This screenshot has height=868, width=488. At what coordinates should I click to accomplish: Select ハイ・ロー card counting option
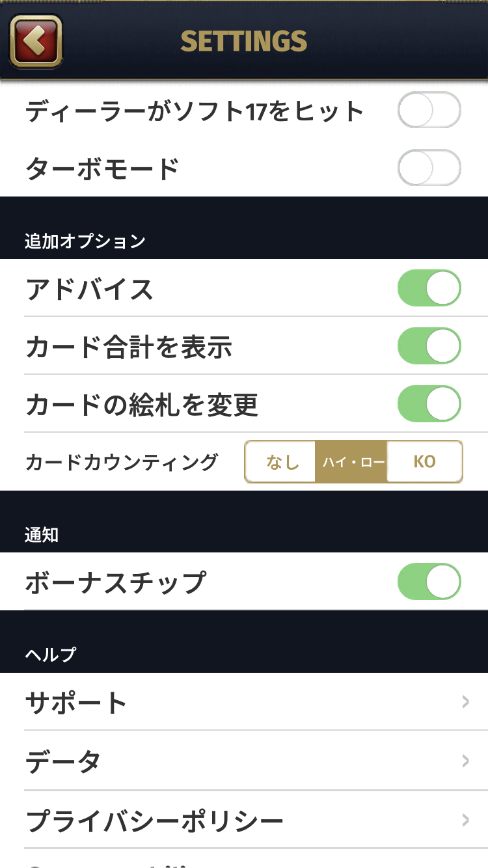(353, 462)
